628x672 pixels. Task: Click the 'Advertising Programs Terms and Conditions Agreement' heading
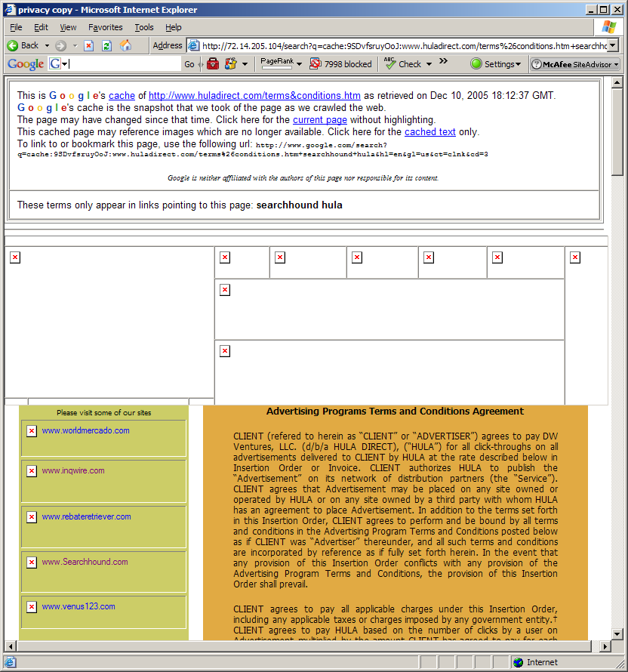tap(395, 412)
